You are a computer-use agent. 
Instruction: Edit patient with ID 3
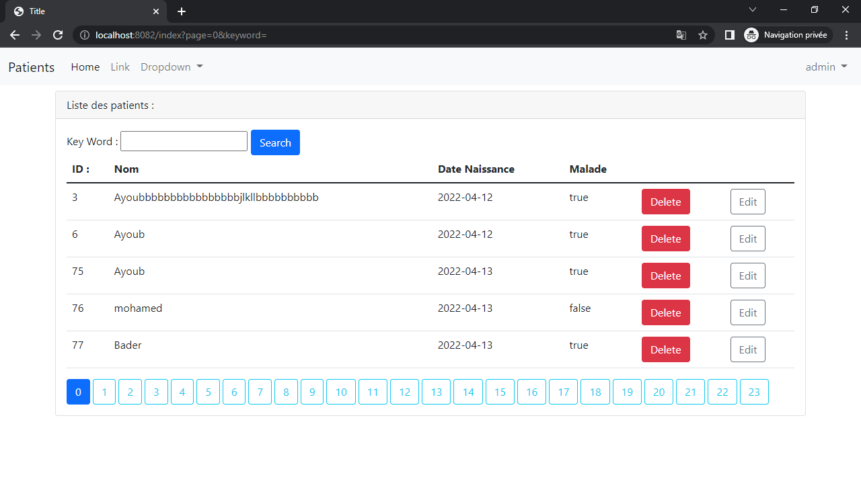click(x=748, y=202)
